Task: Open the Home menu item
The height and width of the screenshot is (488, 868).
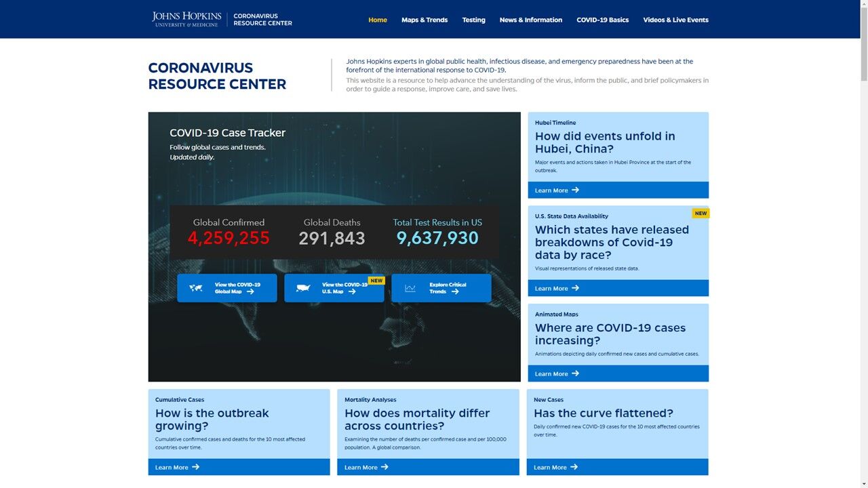Action: point(378,20)
